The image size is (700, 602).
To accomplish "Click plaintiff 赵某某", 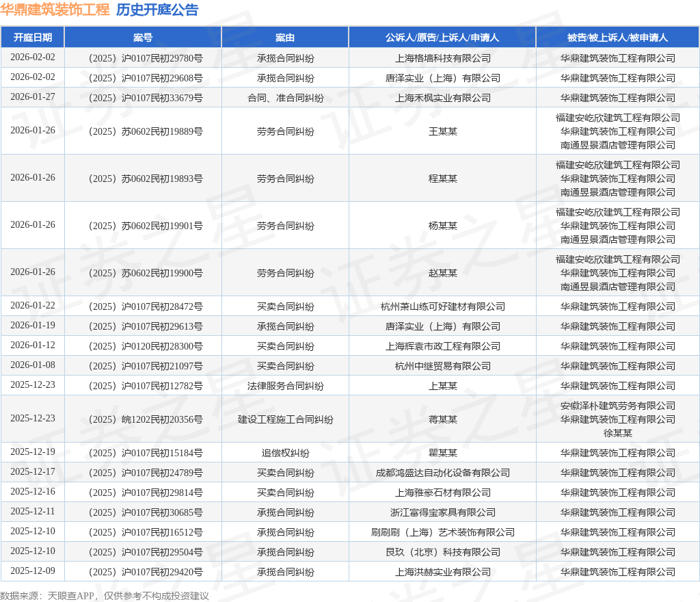I will (x=442, y=274).
